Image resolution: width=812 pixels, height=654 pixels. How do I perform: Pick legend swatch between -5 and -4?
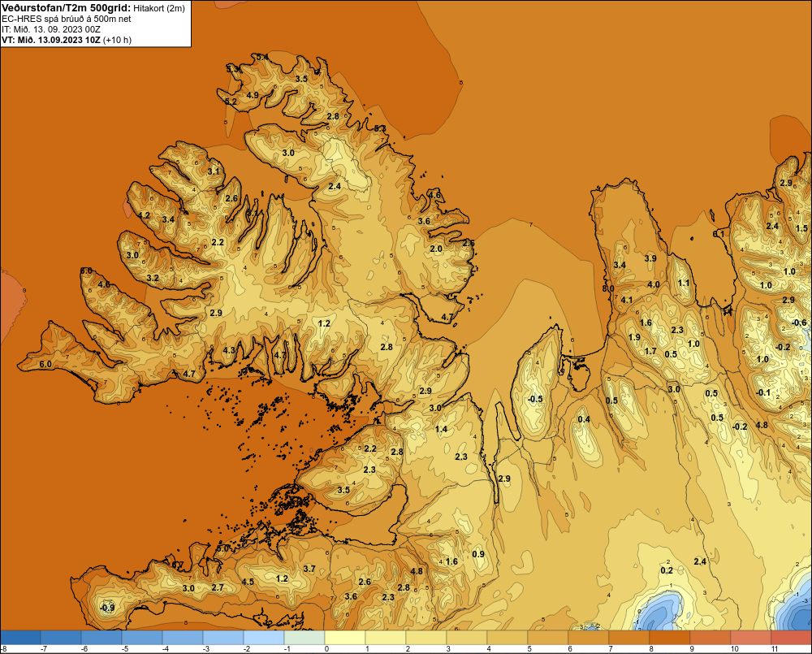142,638
